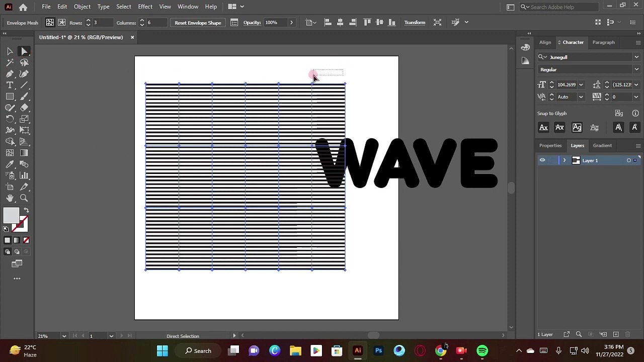644x362 pixels.
Task: Click Windows taskbar Search button
Action: 198,351
